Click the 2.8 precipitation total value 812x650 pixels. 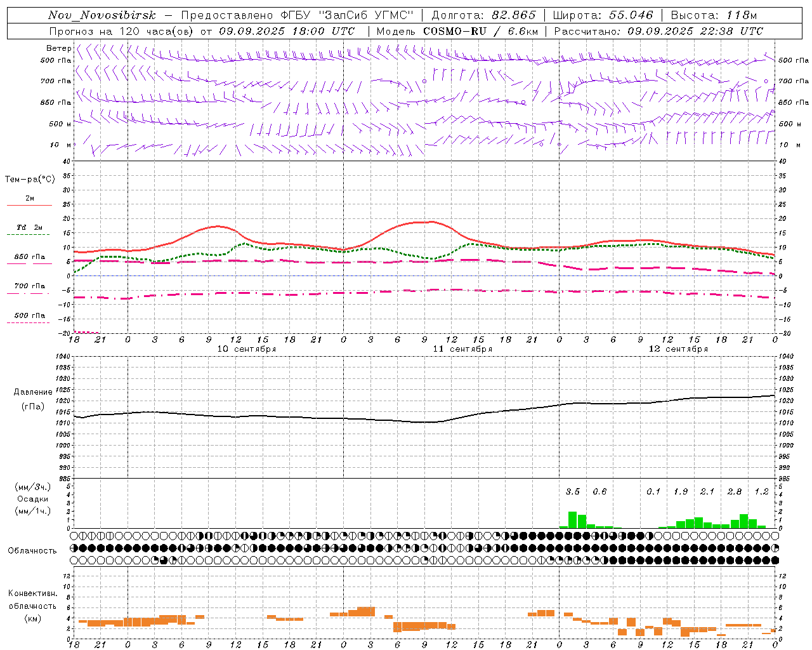pos(735,491)
